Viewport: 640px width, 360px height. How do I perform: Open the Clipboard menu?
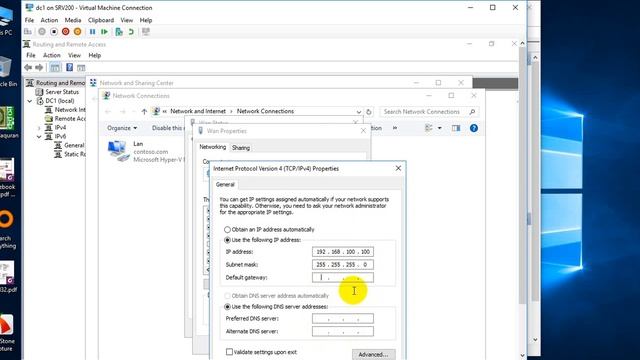tap(101, 20)
